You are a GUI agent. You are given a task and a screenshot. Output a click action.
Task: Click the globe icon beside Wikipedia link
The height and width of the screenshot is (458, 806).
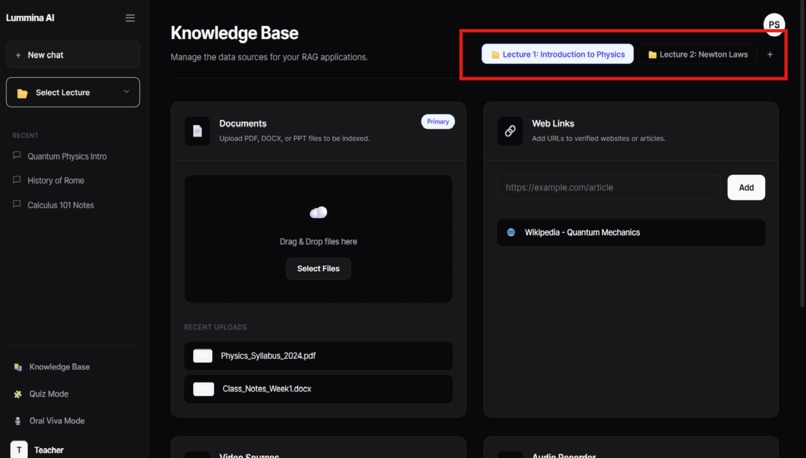coord(511,232)
